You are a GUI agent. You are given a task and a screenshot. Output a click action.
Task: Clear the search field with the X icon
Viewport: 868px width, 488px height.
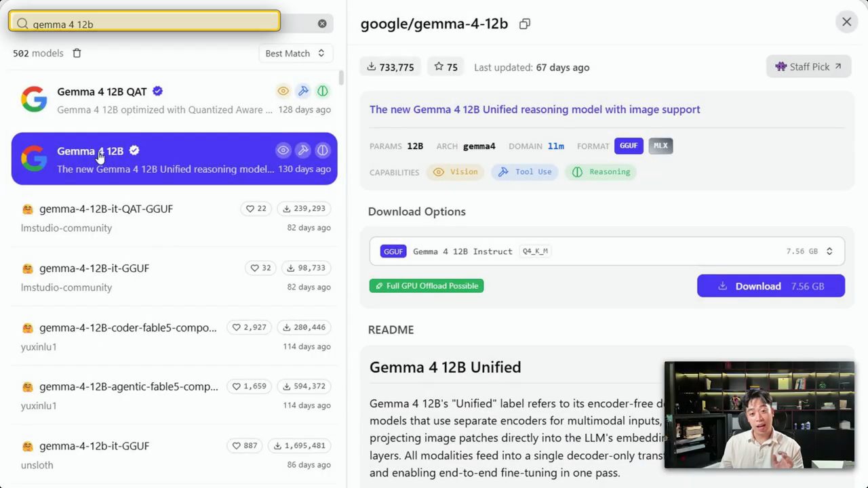[322, 24]
